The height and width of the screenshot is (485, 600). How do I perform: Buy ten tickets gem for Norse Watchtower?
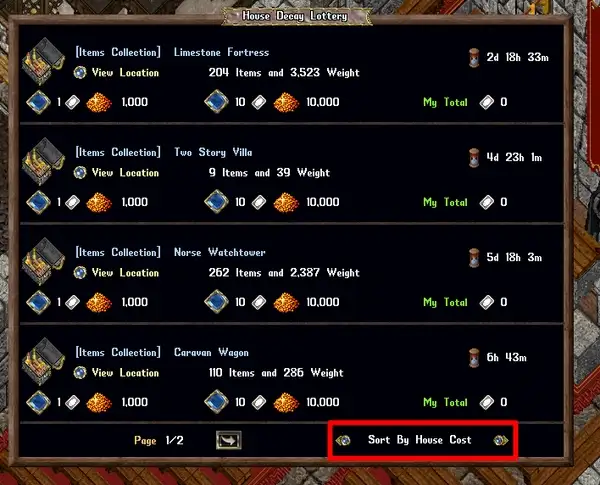(216, 302)
